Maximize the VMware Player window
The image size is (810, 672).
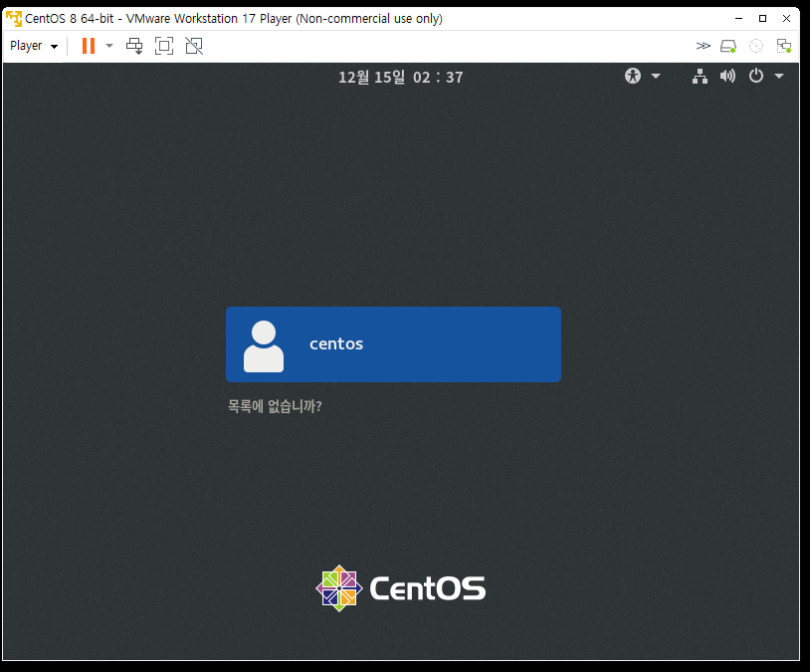coord(762,19)
